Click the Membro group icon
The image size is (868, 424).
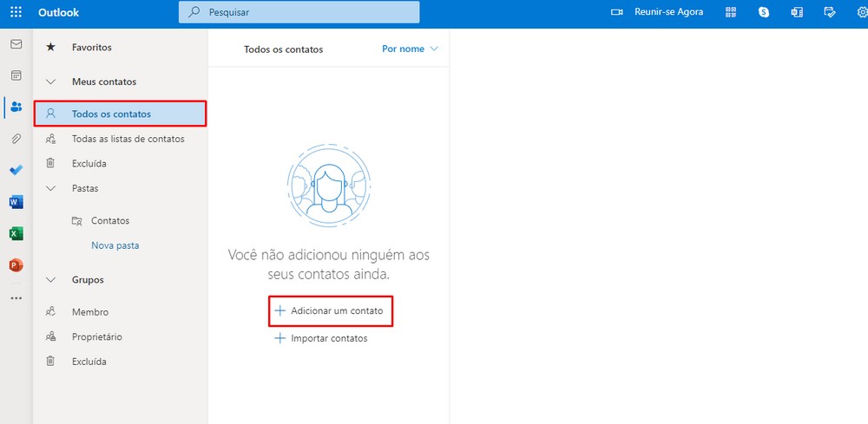50,312
